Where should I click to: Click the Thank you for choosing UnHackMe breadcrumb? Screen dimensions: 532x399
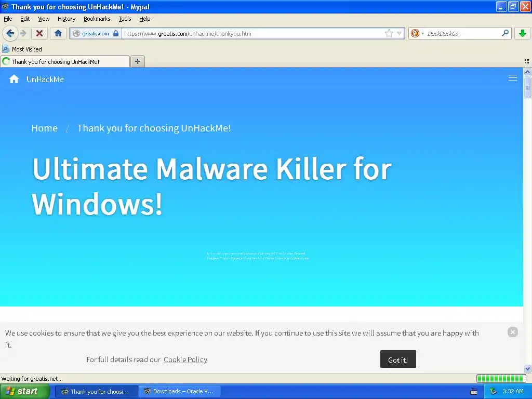[154, 128]
